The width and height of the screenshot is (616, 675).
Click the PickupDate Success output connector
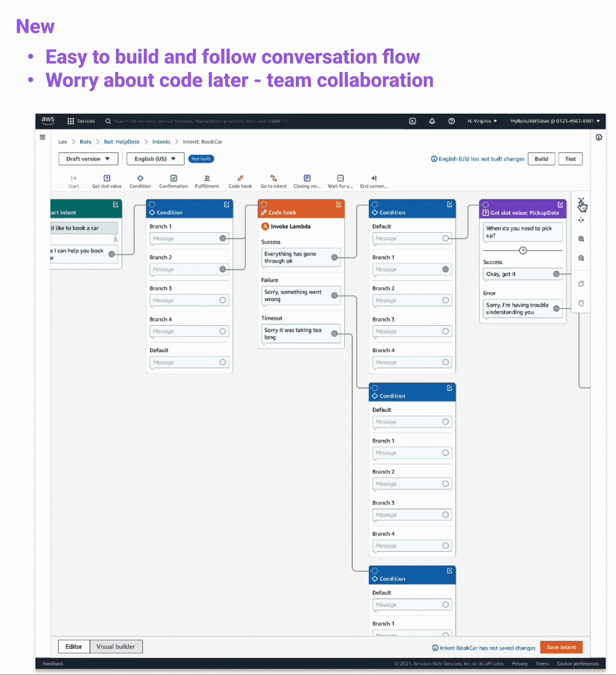pyautogui.click(x=556, y=274)
